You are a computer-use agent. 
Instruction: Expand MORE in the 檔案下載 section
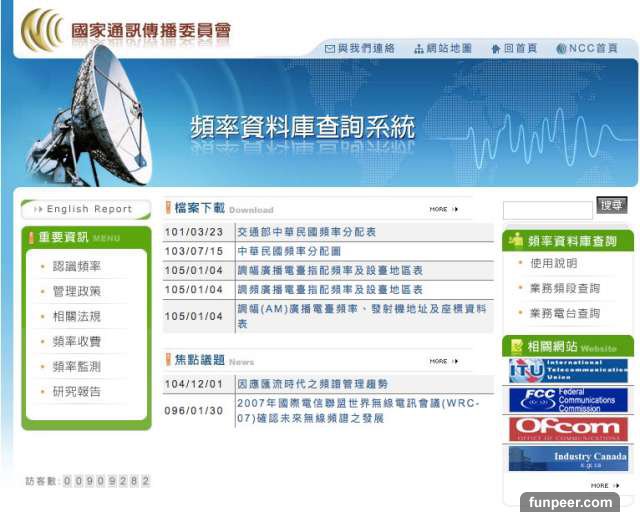[443, 209]
